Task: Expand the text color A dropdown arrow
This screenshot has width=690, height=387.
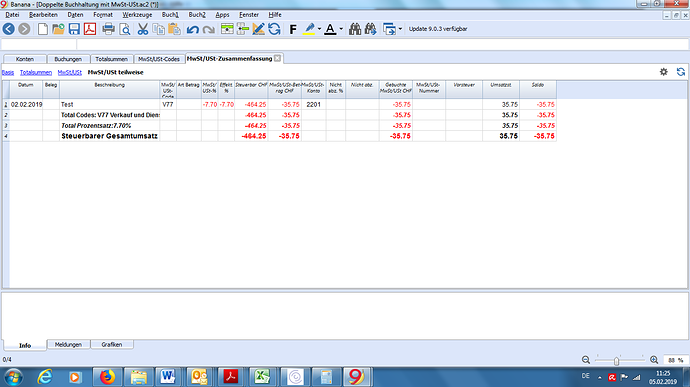Action: [x=341, y=29]
